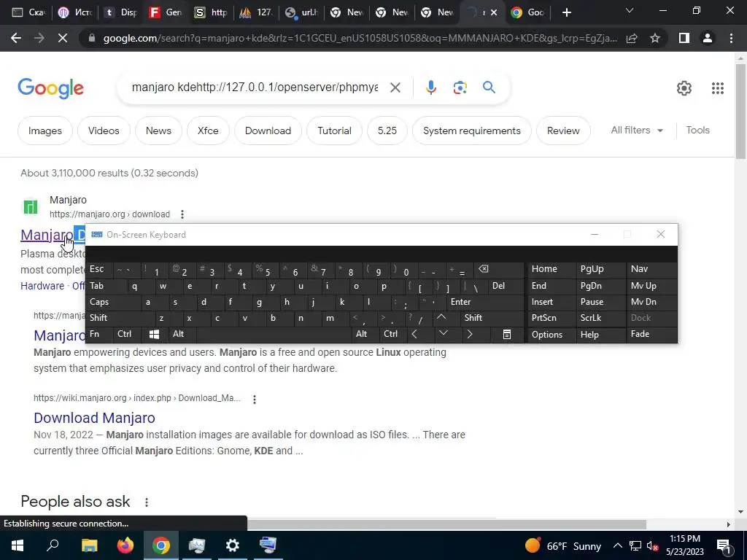
Task: Select the System requirements chip
Action: coord(472,131)
